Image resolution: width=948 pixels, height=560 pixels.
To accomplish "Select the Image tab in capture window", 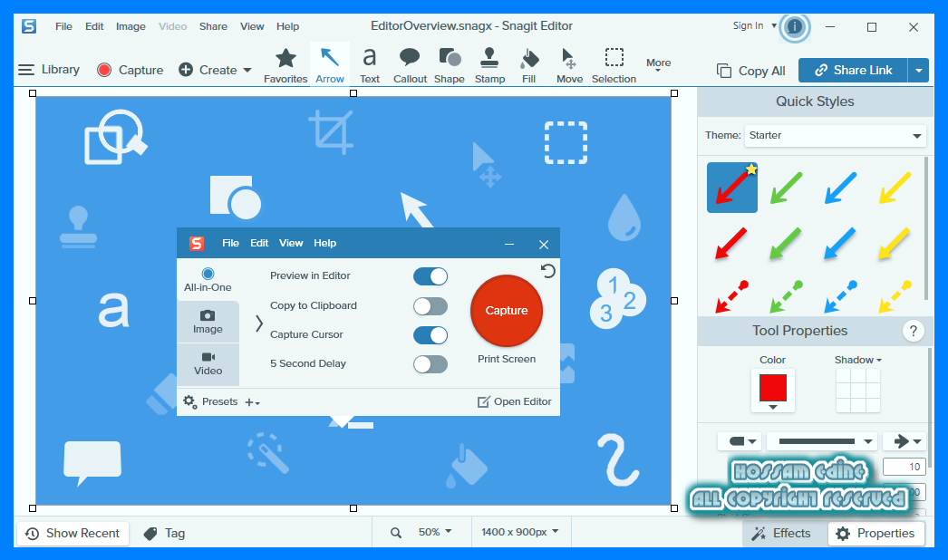I will (x=208, y=322).
